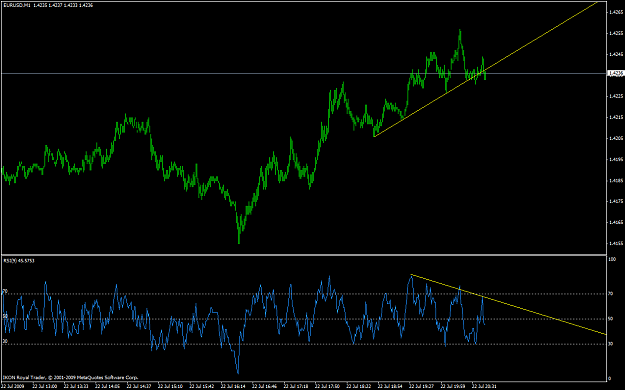Select the yellow falling trendline in RSI window
The image size is (625, 390).
pyautogui.click(x=509, y=304)
